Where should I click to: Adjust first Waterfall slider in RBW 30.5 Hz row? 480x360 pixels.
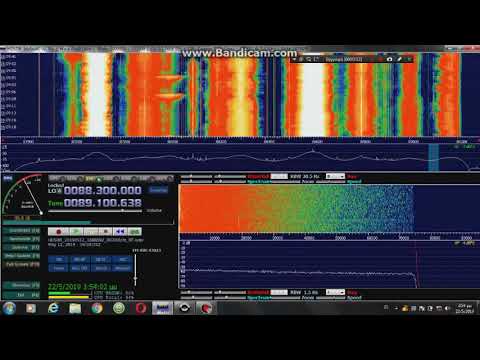click(x=196, y=176)
